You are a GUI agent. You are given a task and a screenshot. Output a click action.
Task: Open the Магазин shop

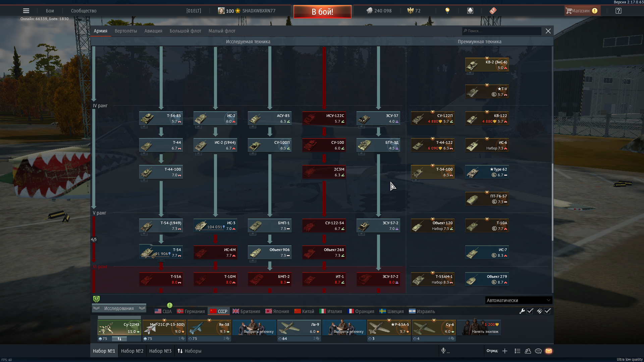582,11
